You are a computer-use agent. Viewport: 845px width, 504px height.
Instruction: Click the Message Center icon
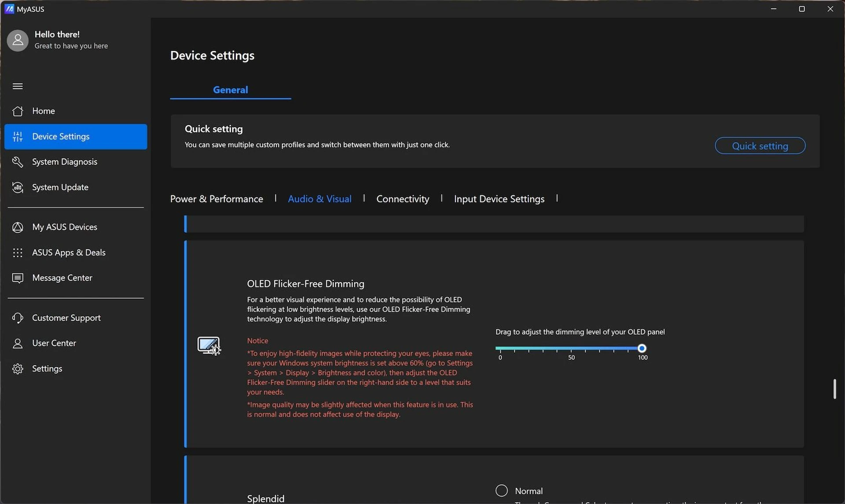(x=18, y=278)
